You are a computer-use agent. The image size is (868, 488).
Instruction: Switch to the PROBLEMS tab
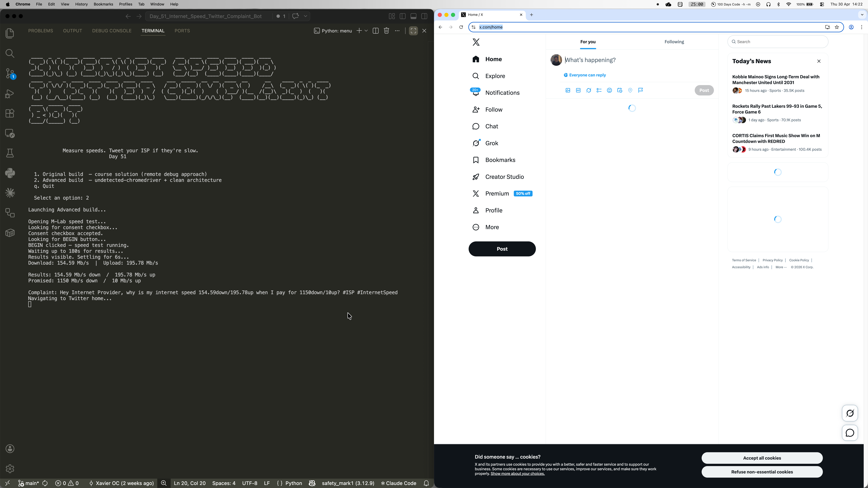click(x=40, y=31)
